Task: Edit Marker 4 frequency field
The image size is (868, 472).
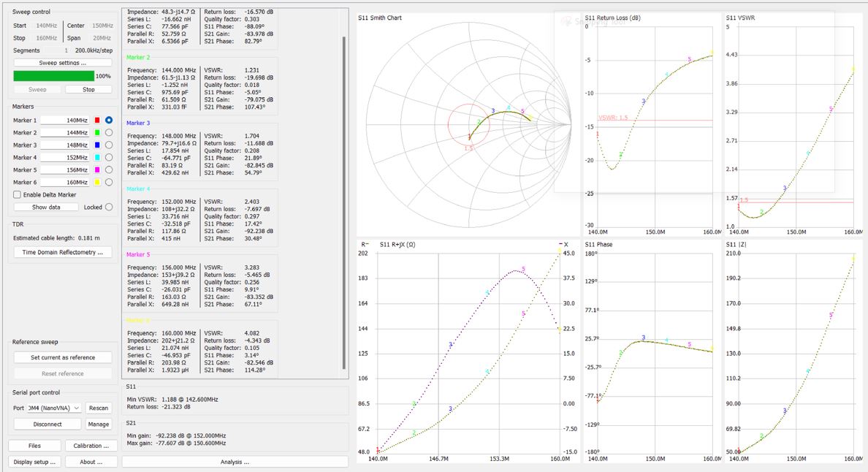Action: click(x=65, y=158)
